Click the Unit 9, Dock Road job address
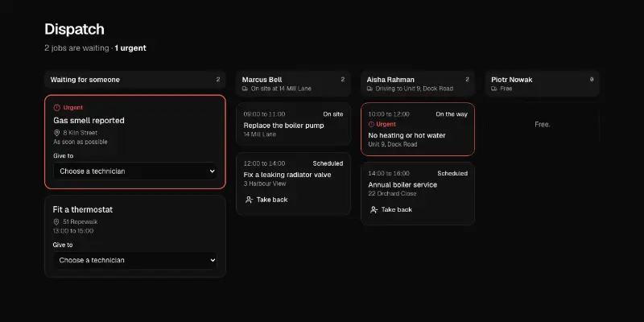 click(393, 144)
